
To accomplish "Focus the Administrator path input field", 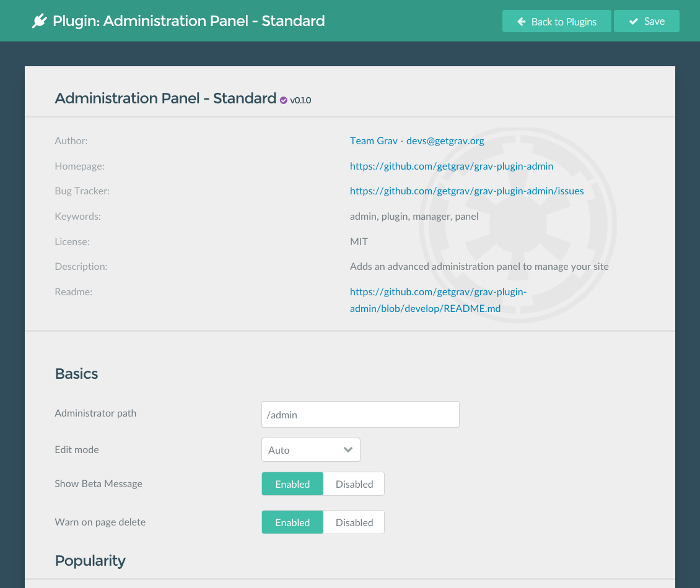I will (x=361, y=415).
